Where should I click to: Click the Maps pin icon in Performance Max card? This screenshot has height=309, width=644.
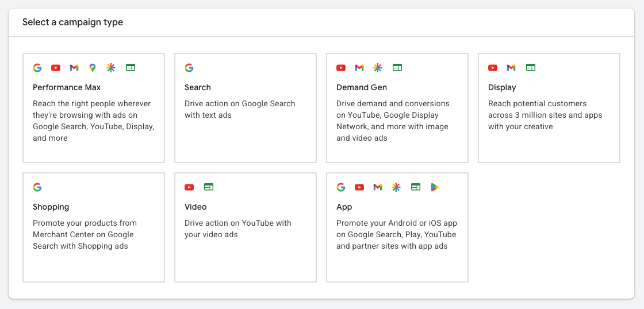click(x=93, y=68)
